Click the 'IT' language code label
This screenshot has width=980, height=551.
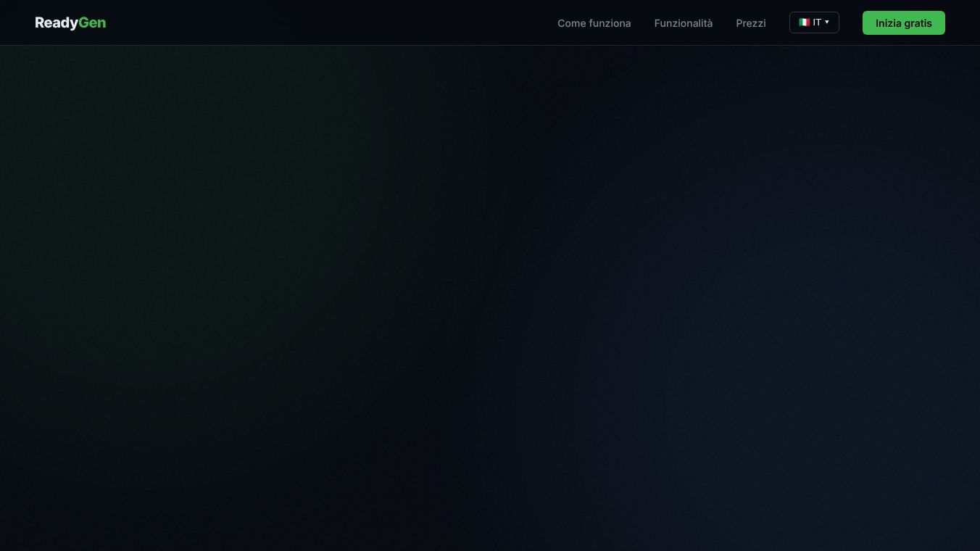[817, 22]
